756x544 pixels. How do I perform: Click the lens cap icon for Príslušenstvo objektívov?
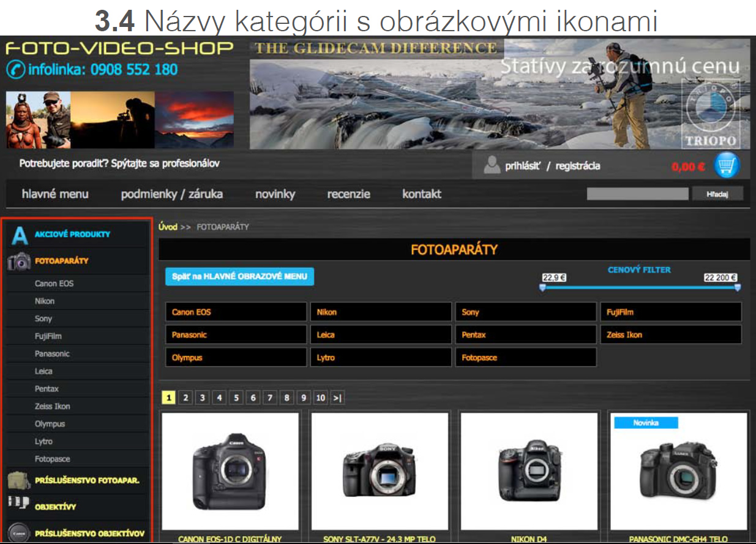tap(19, 532)
